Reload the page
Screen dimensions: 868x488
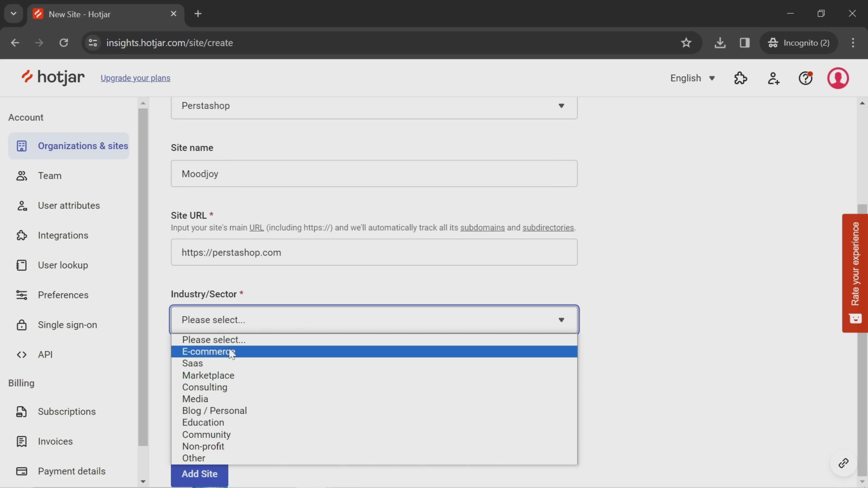point(64,43)
